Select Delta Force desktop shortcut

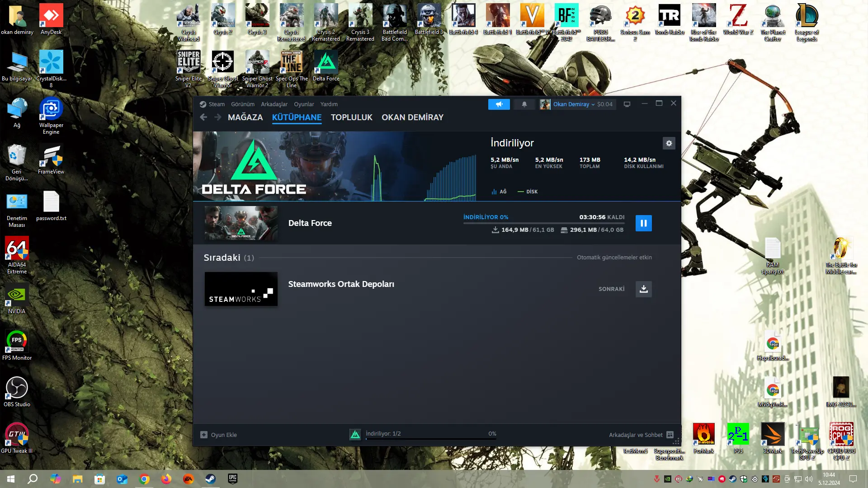click(x=326, y=66)
